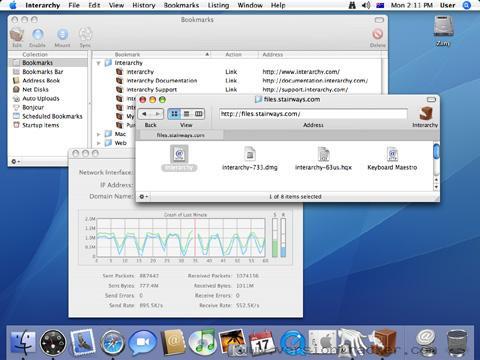Open the Apple menu
480x360 pixels.
[13, 5]
